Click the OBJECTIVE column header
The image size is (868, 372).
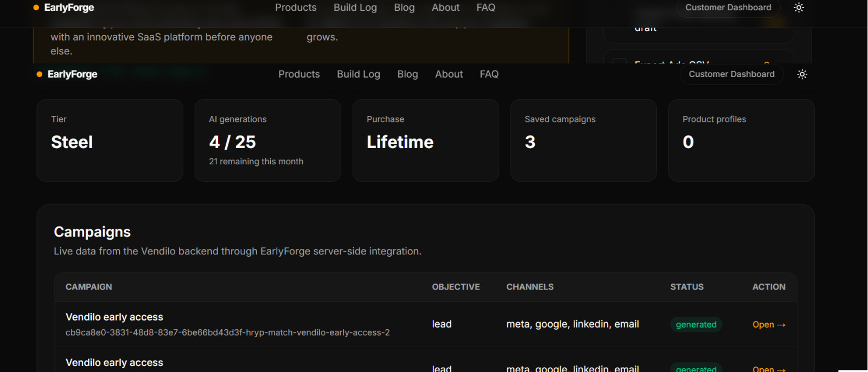(456, 287)
